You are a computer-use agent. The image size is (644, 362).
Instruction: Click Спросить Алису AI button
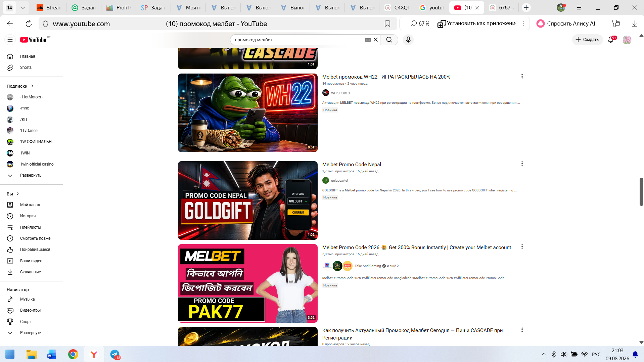click(x=566, y=24)
